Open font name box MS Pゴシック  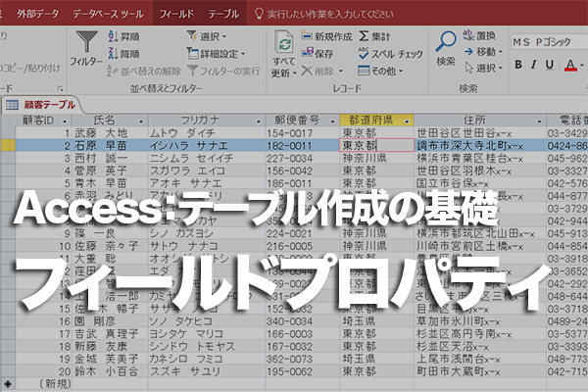548,41
